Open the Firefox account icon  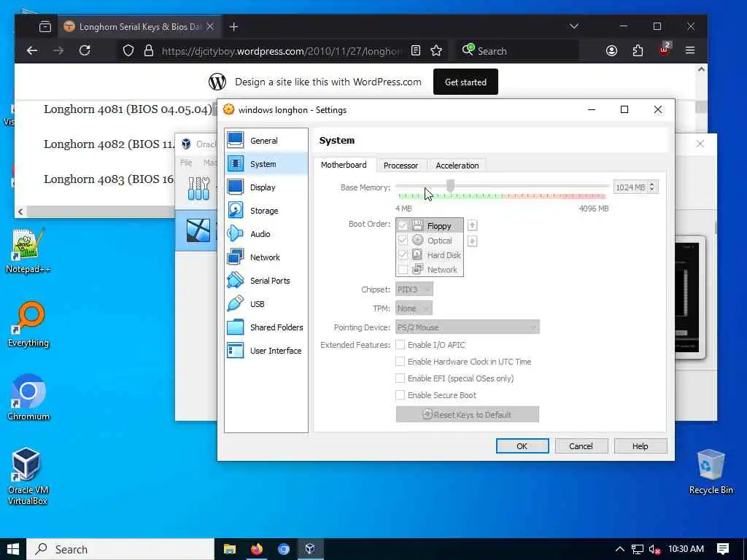tap(612, 50)
